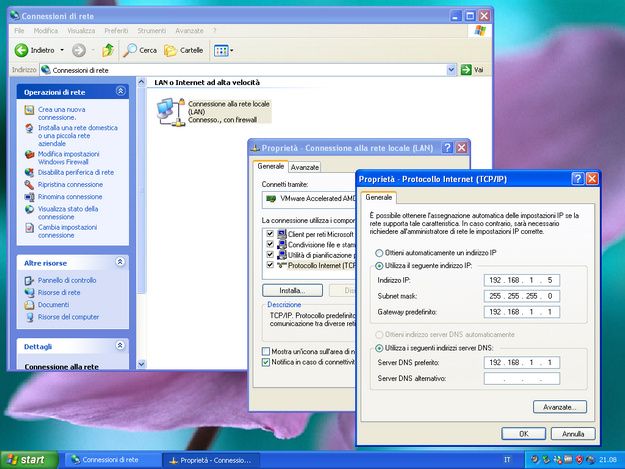Open Views button dropdown arrow
625x469 pixels.
tap(232, 51)
